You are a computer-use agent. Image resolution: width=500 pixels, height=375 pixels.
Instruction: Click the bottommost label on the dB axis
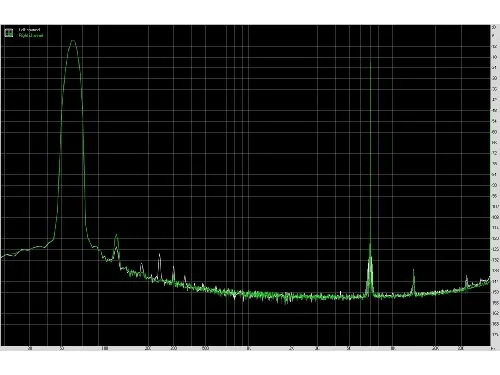tap(495, 334)
